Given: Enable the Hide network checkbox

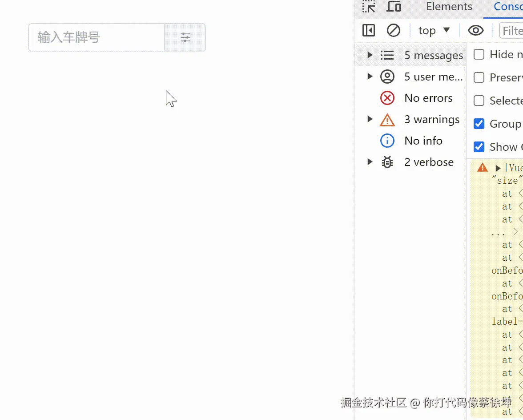Looking at the screenshot, I should coord(479,54).
